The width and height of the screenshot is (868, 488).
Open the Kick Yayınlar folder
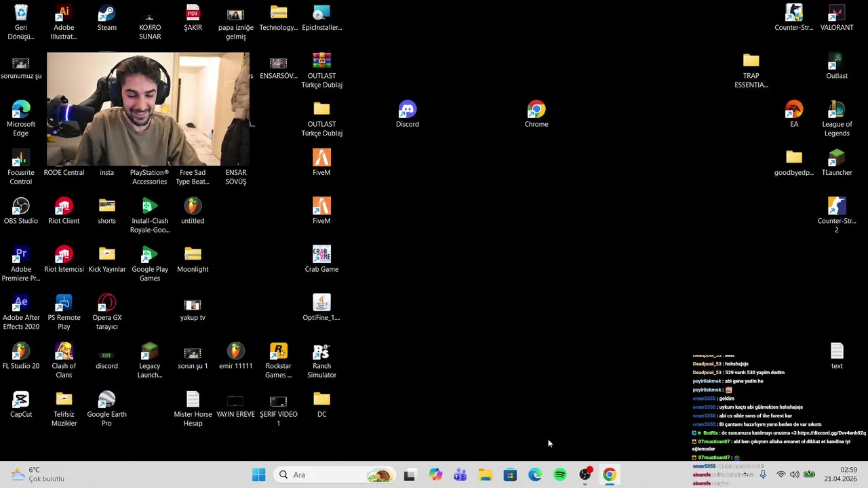[106, 259]
